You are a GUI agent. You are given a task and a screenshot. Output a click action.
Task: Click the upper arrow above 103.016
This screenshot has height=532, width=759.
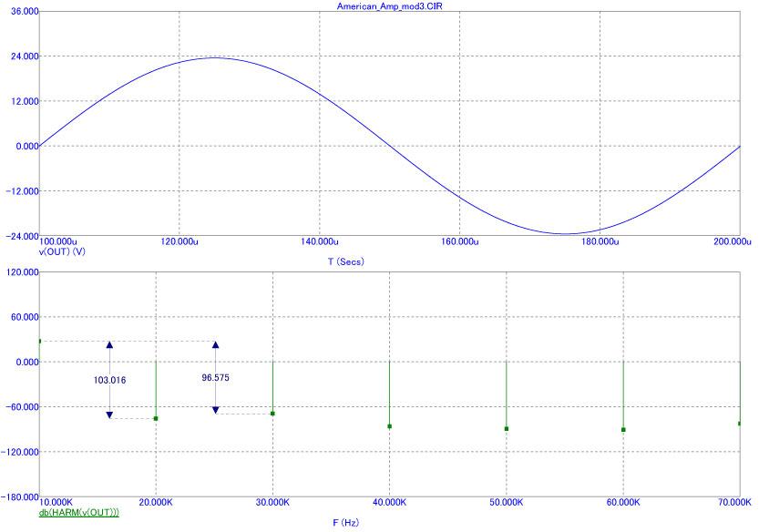109,345
